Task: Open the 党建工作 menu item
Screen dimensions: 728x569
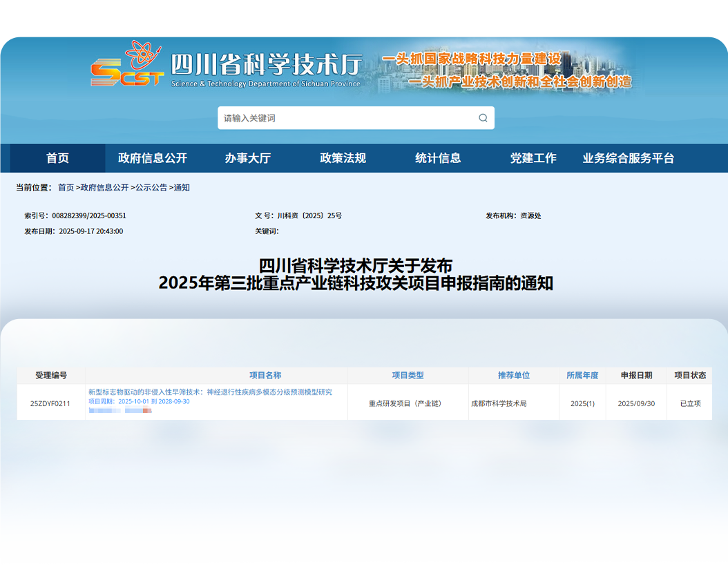Action: [x=533, y=158]
